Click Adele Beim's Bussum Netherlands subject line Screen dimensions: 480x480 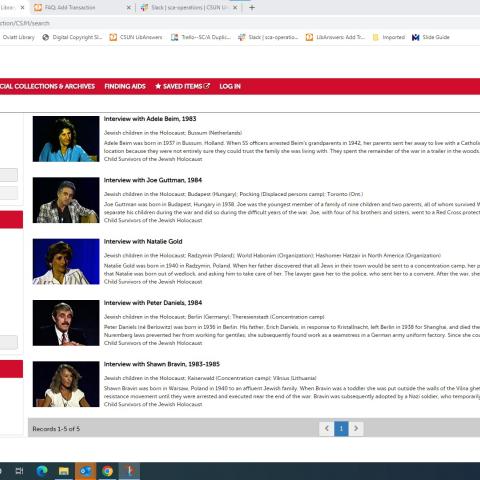pos(173,133)
